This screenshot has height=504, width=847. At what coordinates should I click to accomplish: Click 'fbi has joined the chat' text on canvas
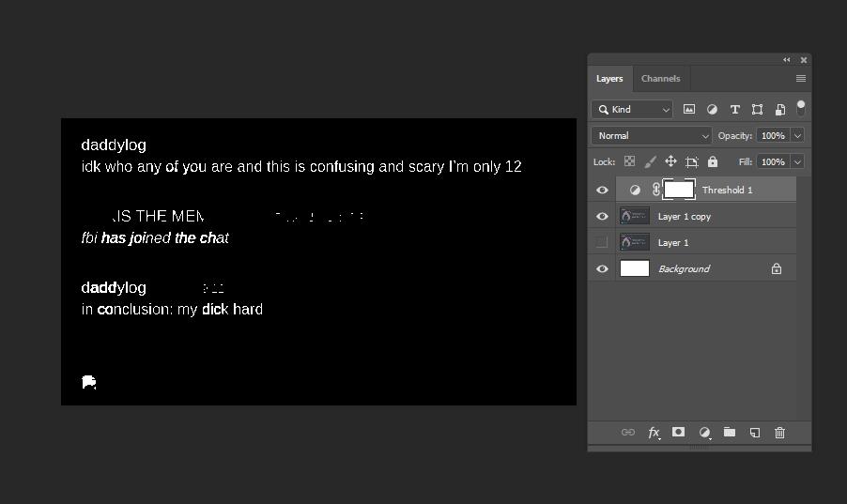[x=155, y=237]
